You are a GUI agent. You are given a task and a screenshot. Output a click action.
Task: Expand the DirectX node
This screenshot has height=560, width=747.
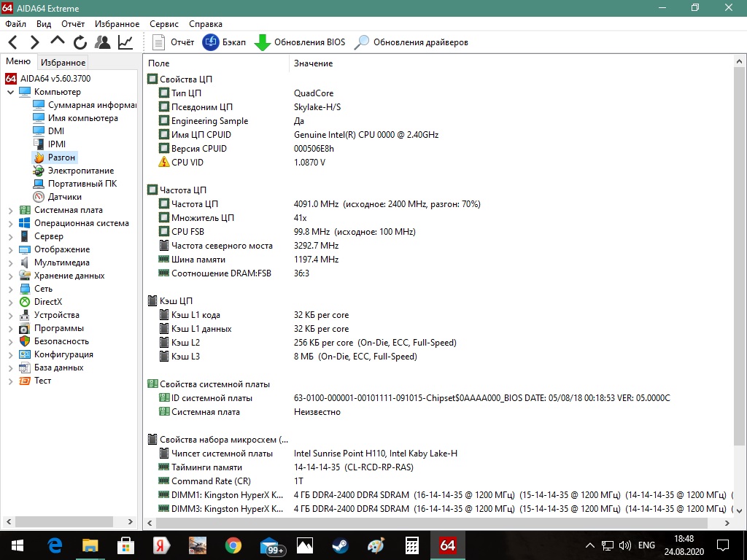pyautogui.click(x=10, y=302)
